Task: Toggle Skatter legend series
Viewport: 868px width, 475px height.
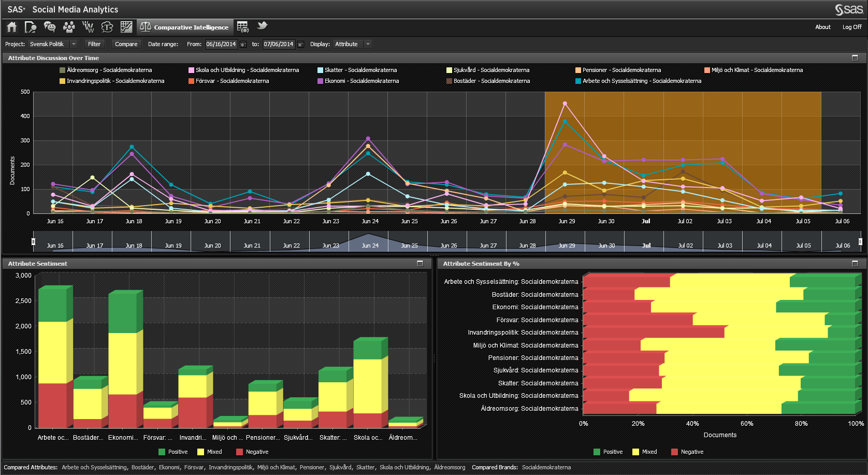Action: (357, 70)
